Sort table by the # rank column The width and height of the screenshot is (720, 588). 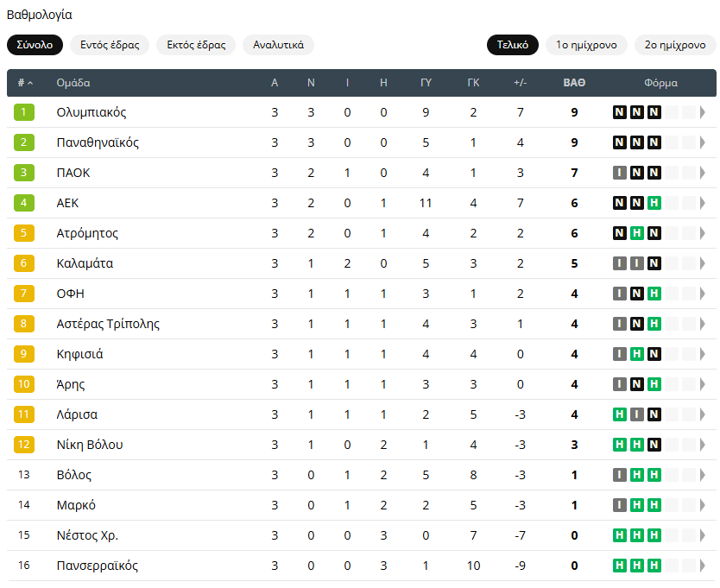coord(25,83)
